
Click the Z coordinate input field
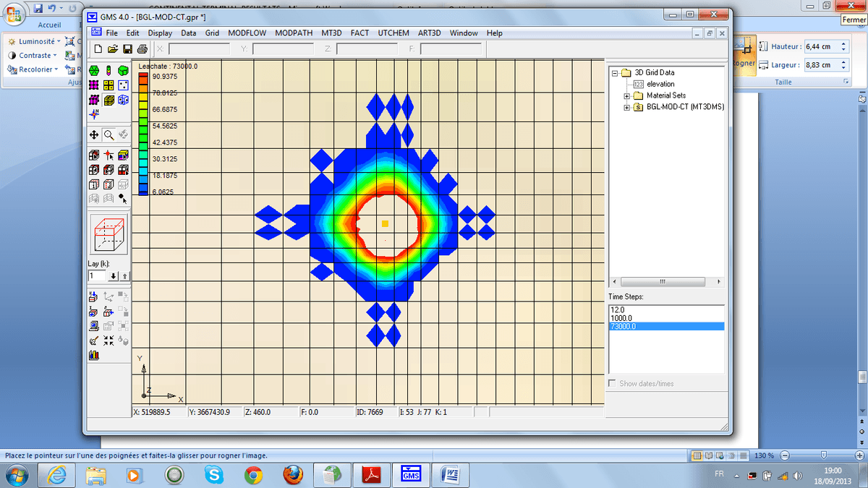367,49
